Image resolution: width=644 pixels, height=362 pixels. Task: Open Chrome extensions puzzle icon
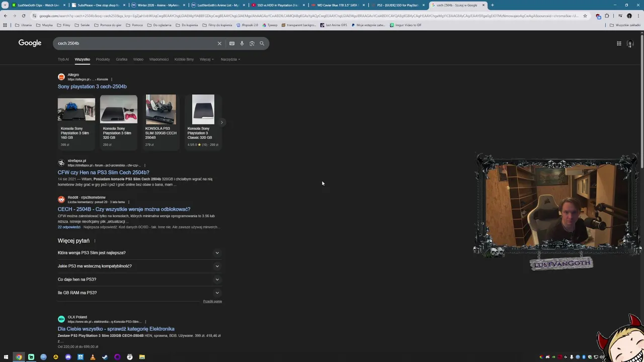[x=607, y=16]
